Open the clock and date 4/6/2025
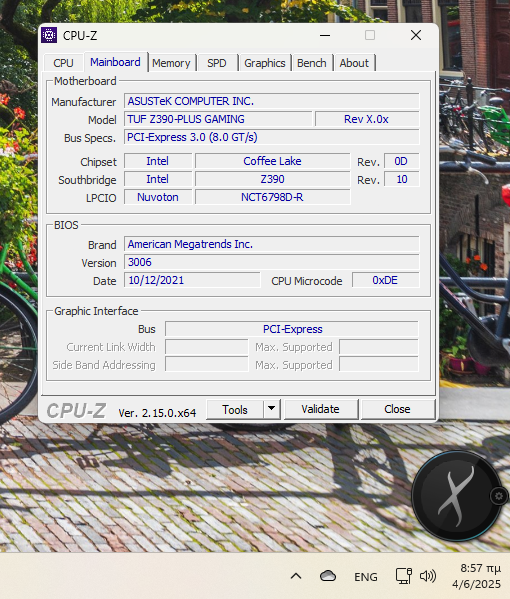The width and height of the screenshot is (510, 599). click(476, 576)
